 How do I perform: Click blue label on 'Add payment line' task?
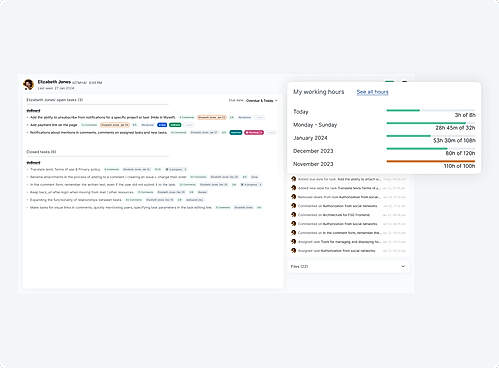pyautogui.click(x=162, y=125)
